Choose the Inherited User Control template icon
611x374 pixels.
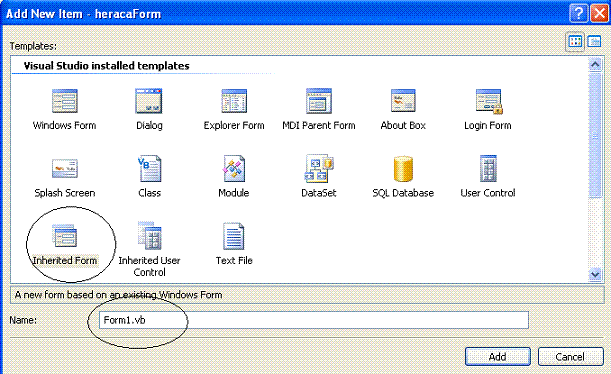point(150,236)
